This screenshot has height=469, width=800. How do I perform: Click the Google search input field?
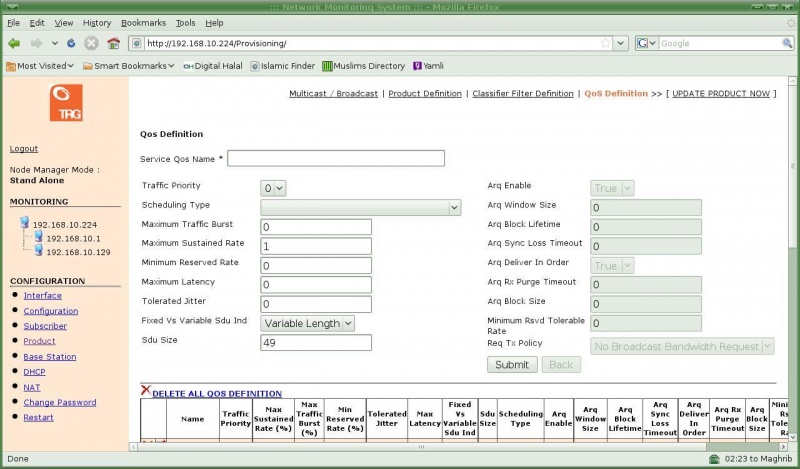[719, 43]
